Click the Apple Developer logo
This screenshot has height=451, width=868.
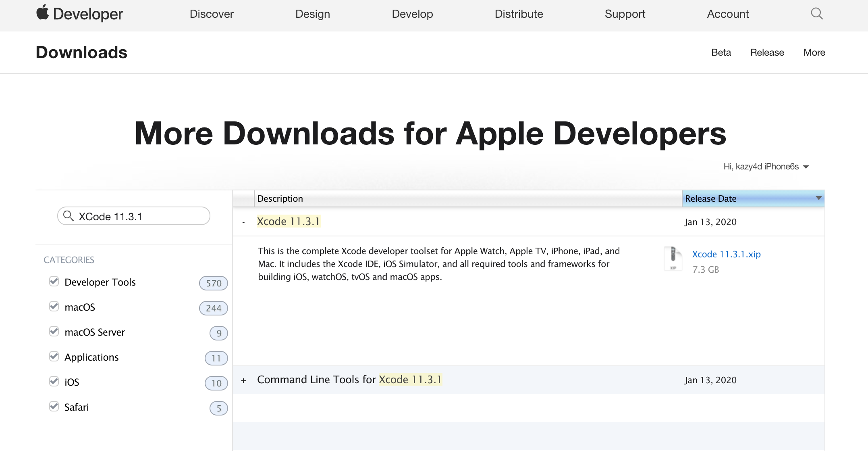79,14
